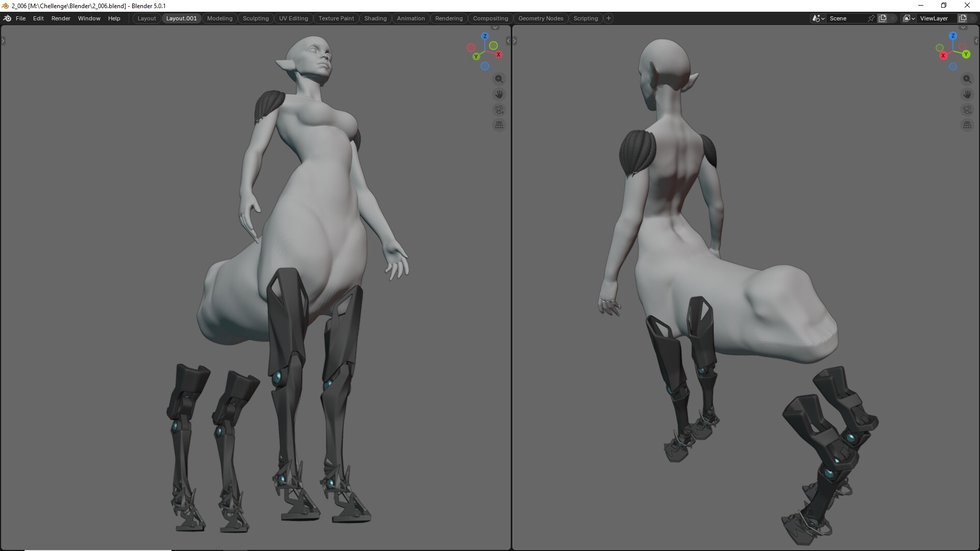
Task: Click pan hand icon in right viewport
Action: [x=967, y=94]
